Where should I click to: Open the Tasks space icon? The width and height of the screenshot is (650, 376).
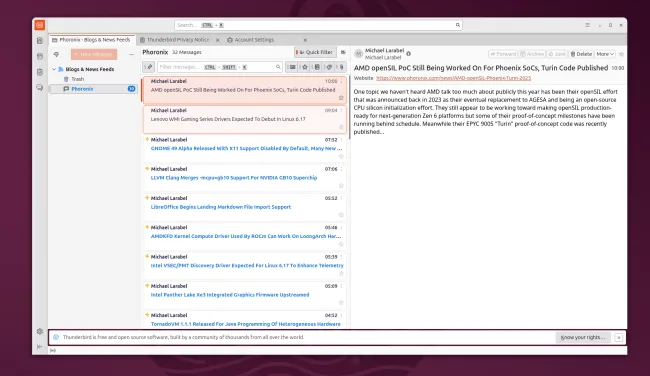[x=40, y=72]
